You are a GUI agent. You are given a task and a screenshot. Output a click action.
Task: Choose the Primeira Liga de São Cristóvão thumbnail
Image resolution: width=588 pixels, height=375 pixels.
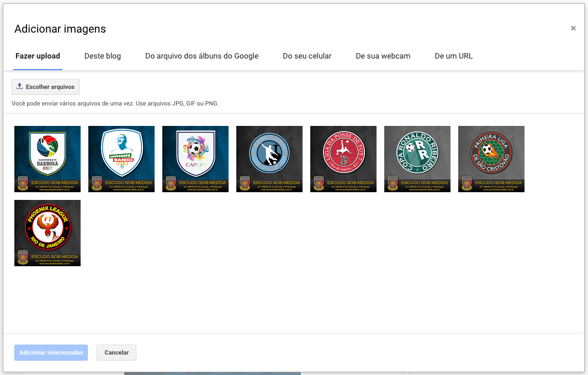coord(491,159)
